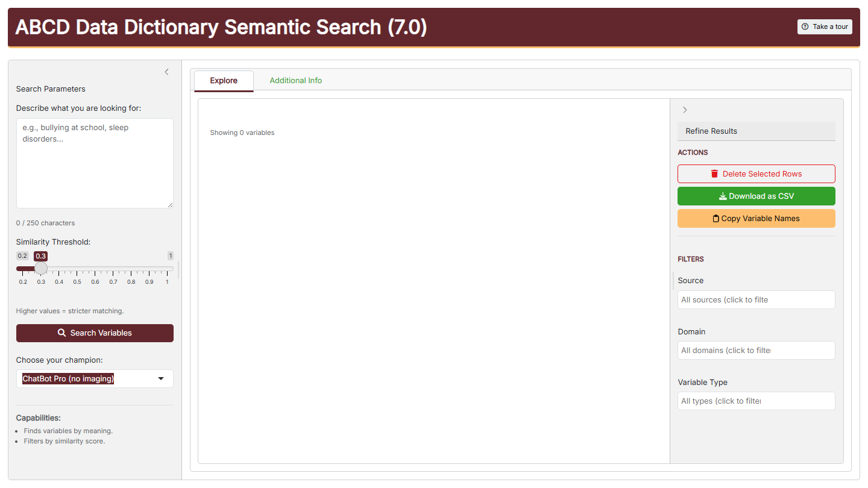Focus the search description text area
Screen dimensions: 868x488
click(95, 163)
